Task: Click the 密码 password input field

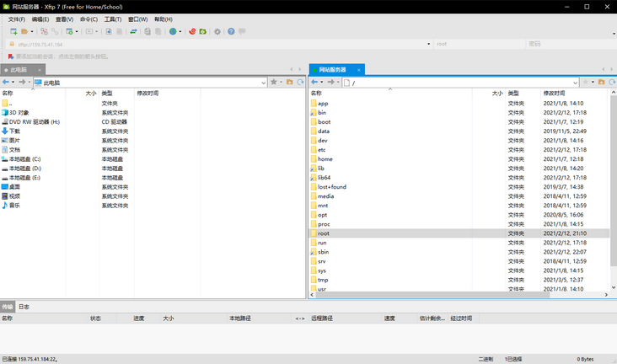Action: click(569, 44)
